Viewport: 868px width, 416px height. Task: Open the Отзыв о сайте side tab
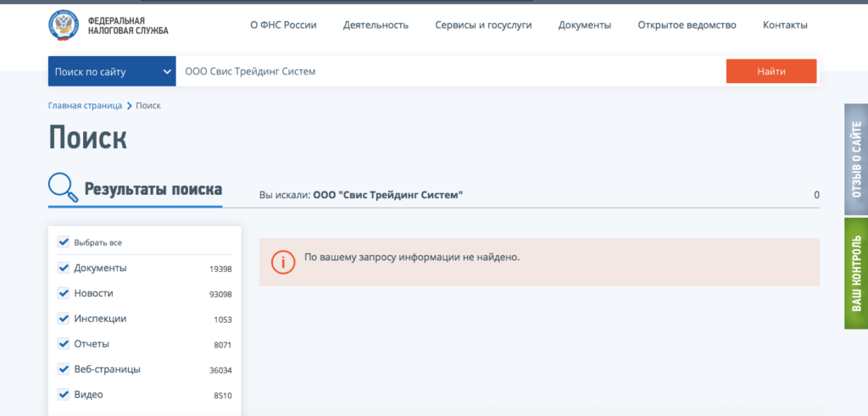point(856,159)
